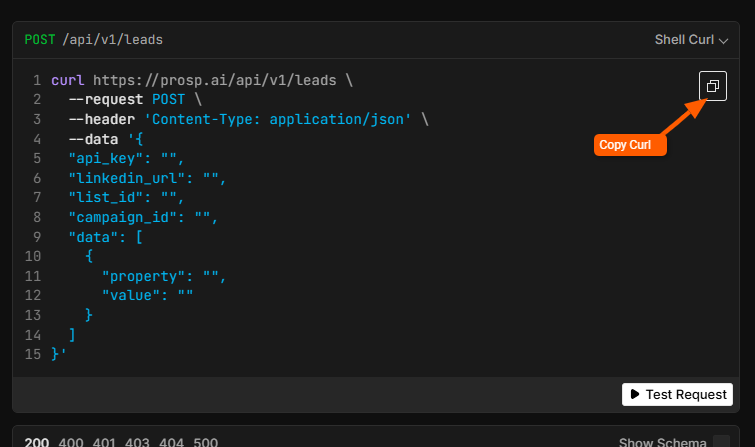Enable the Show Schema checkbox

point(721,442)
